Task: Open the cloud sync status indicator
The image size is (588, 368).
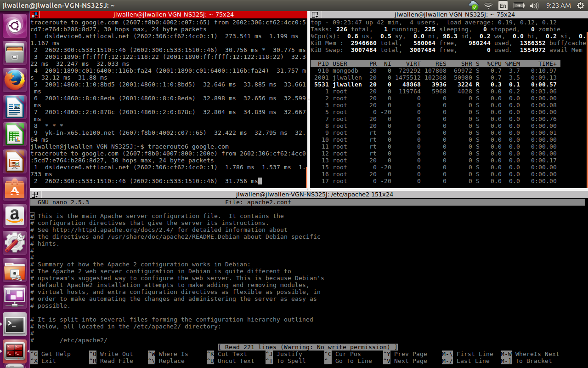Action: coord(474,6)
